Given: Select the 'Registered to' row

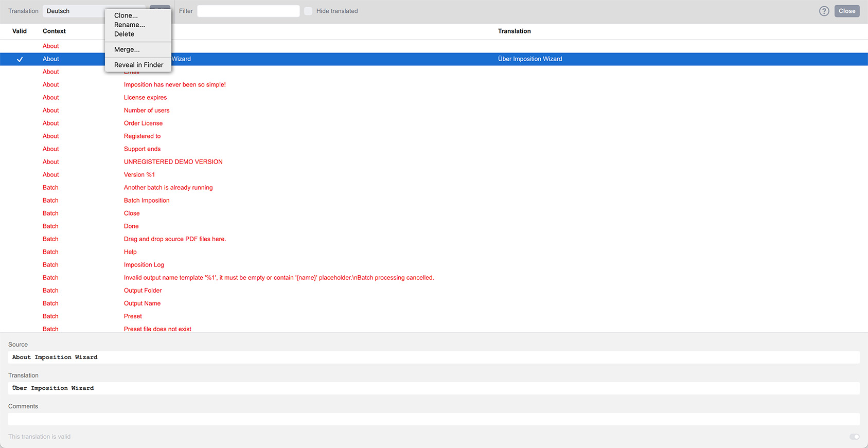Looking at the screenshot, I should pos(434,136).
